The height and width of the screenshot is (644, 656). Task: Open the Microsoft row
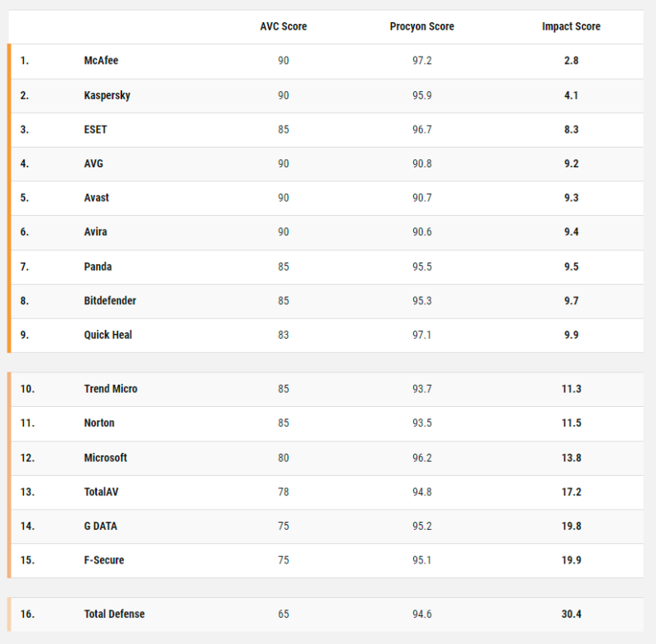105,458
